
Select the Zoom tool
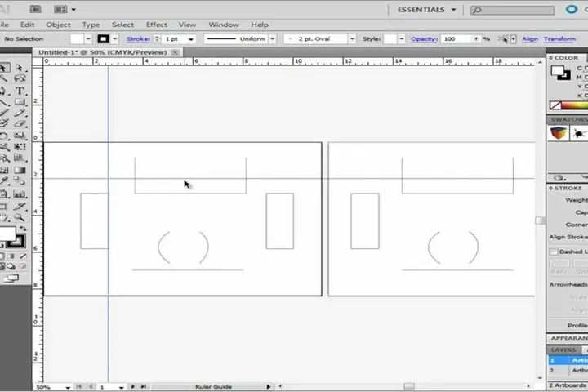(x=19, y=217)
